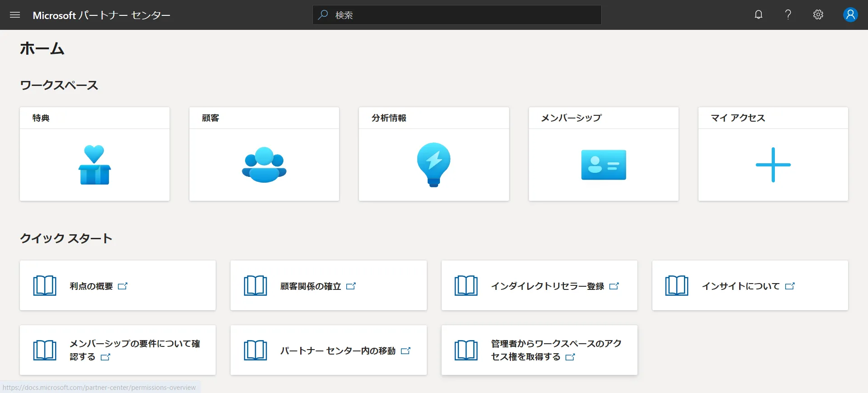Screen dimensions: 868x393
Task: Click book icon beside パートナー センター内の移動
Action: click(x=255, y=350)
